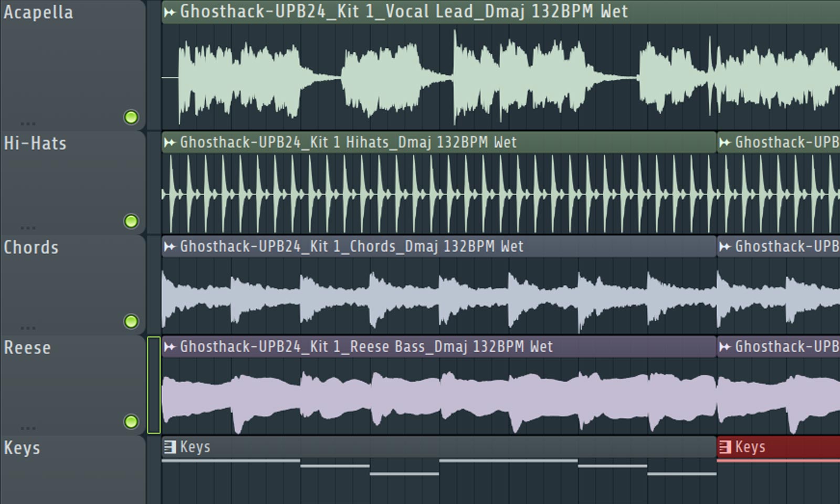Screen dimensions: 840x504
Task: Click the Vocal Lead waveform
Action: [501, 77]
